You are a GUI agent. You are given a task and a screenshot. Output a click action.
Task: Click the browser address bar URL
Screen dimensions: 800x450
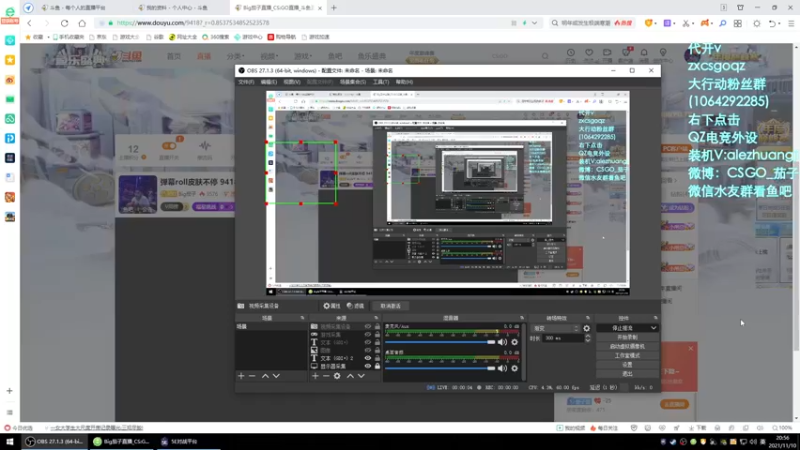[193, 23]
